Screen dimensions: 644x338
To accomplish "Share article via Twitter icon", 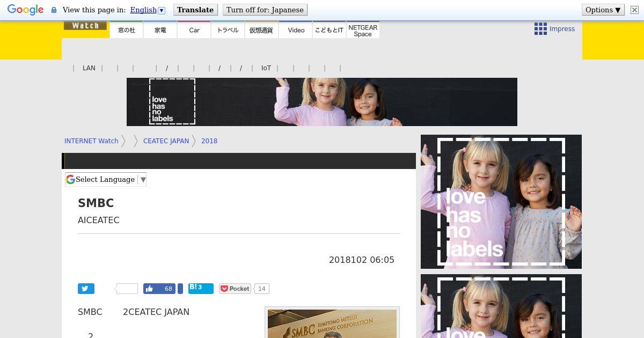I will pyautogui.click(x=86, y=289).
